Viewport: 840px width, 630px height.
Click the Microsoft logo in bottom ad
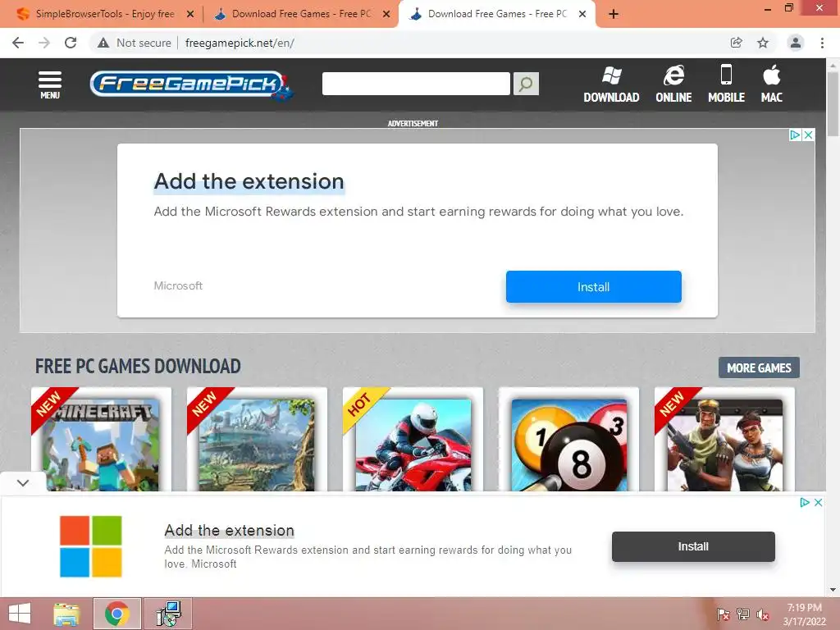tap(90, 546)
